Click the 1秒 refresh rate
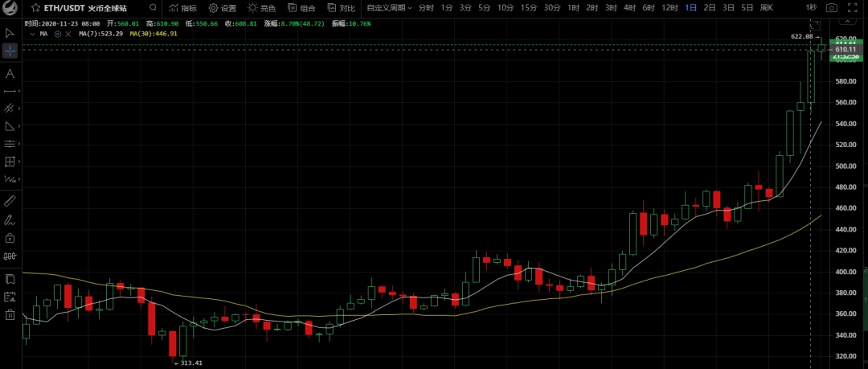The image size is (868, 369). click(811, 8)
